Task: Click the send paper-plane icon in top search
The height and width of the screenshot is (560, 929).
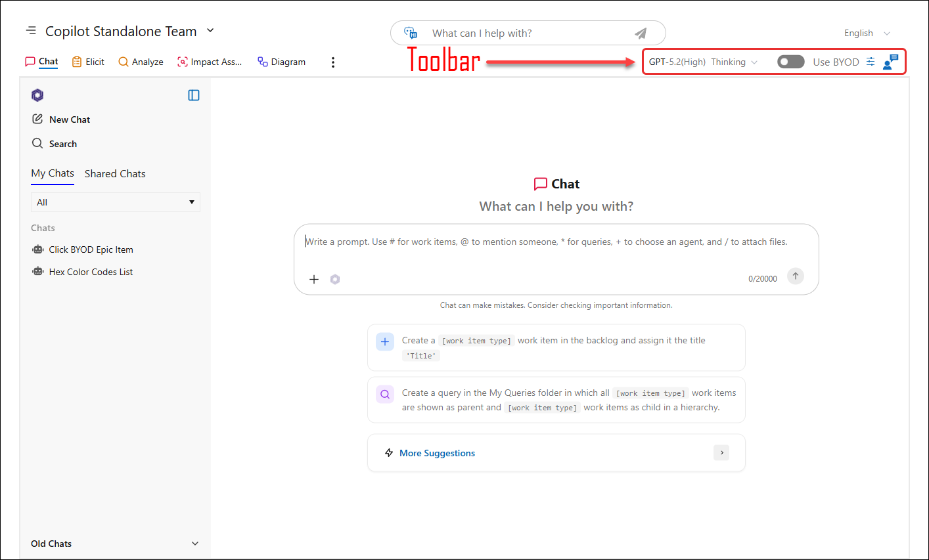Action: 641,33
